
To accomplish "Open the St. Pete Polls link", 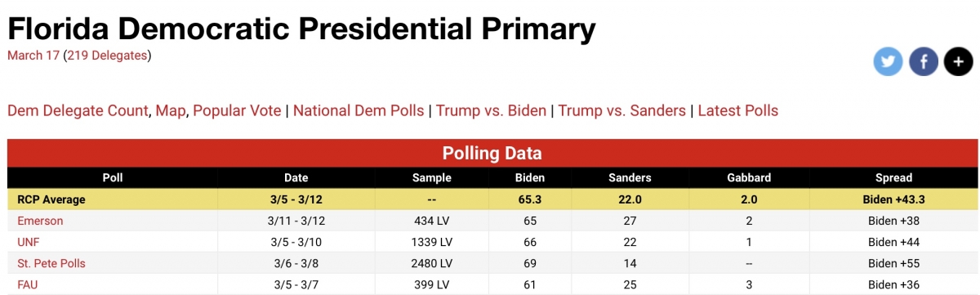I will pos(51,263).
